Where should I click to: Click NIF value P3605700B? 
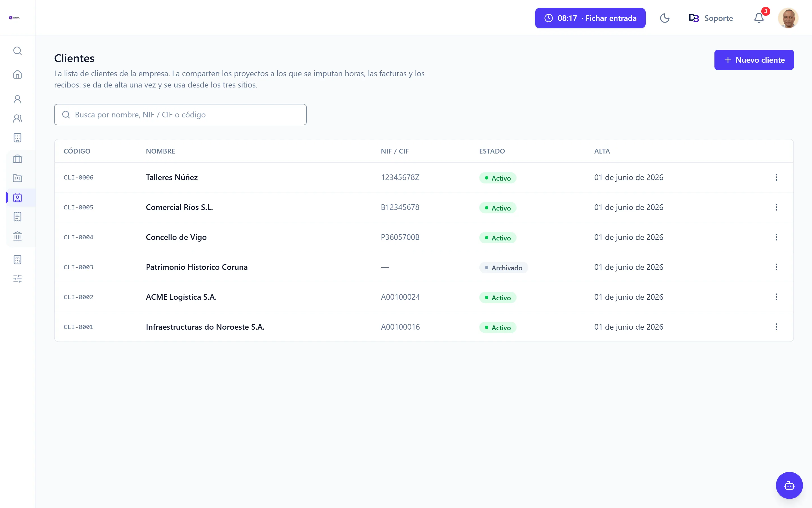point(400,237)
